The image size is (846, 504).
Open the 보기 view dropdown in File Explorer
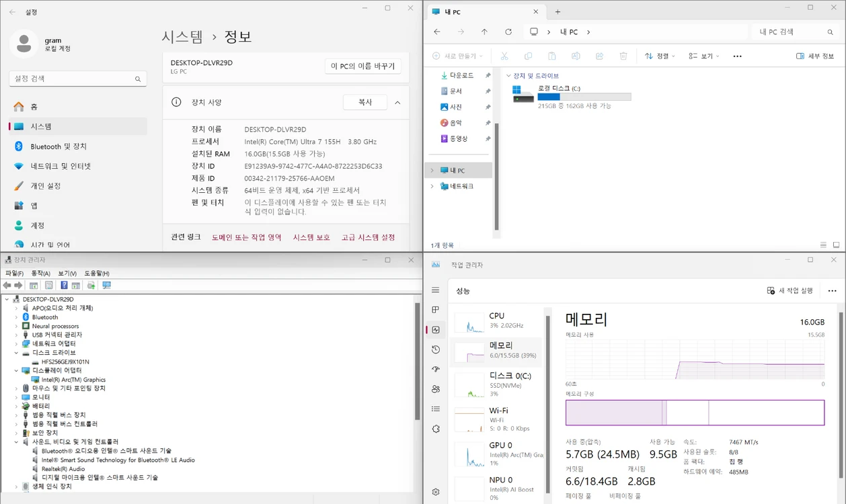pos(703,56)
